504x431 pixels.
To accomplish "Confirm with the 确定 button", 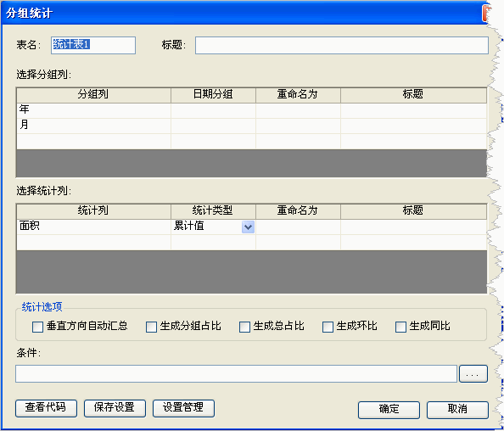I will click(x=389, y=410).
